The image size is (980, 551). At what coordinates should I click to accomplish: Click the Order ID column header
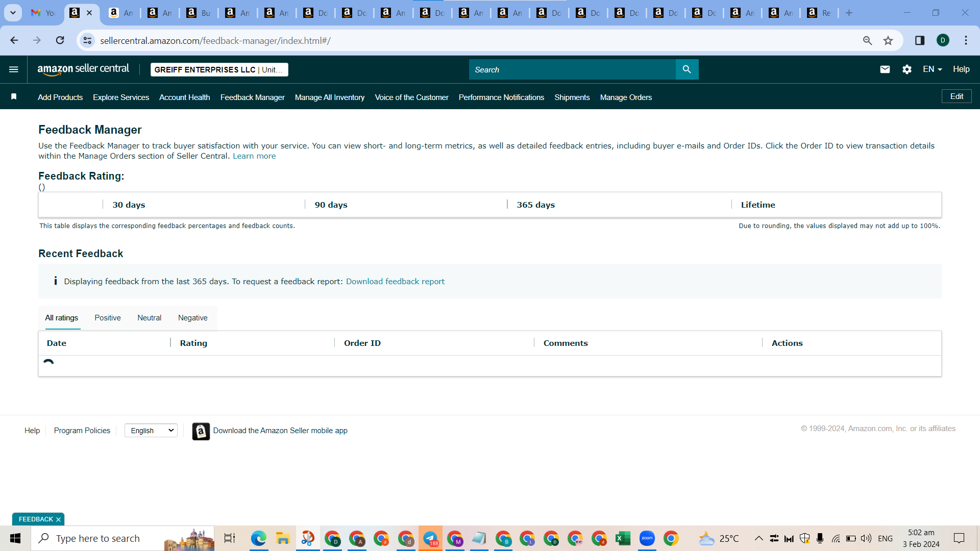[x=362, y=343]
